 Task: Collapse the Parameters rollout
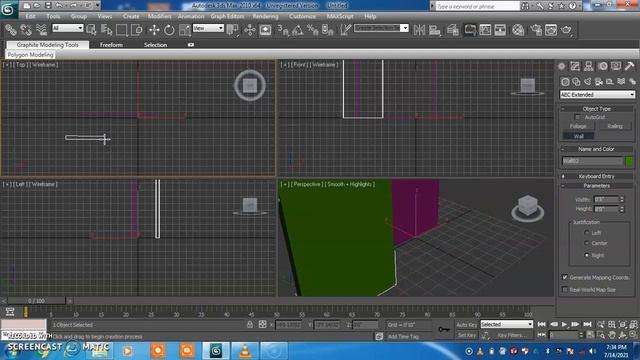(x=596, y=186)
